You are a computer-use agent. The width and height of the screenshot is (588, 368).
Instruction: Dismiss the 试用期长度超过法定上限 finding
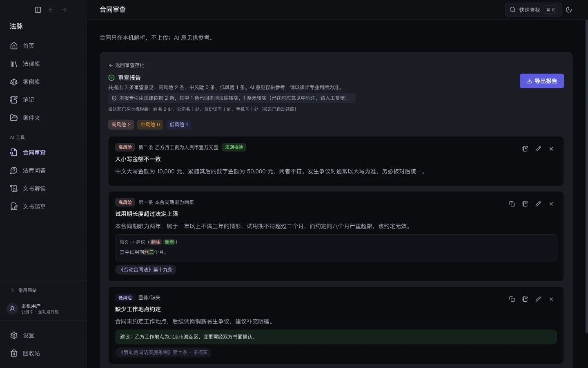pyautogui.click(x=551, y=204)
